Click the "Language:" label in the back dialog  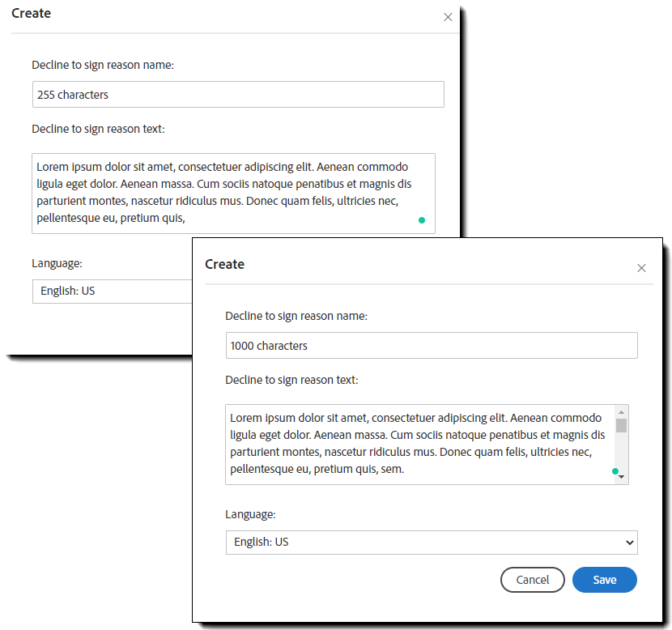[57, 263]
